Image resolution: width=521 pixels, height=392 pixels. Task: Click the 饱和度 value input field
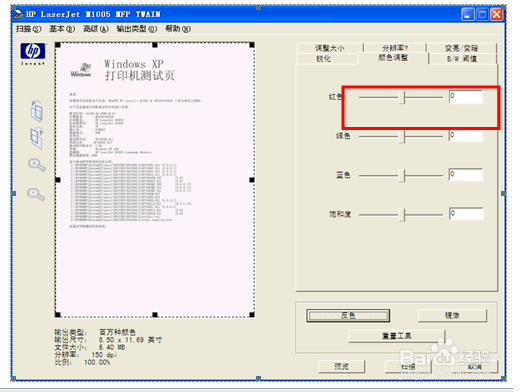coord(466,214)
